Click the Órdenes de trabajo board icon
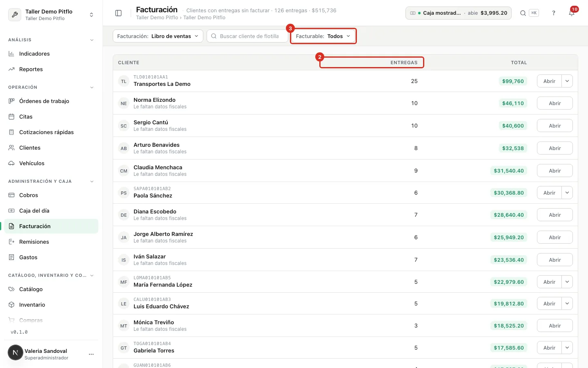Screen dimensions: 588x368 (11, 101)
